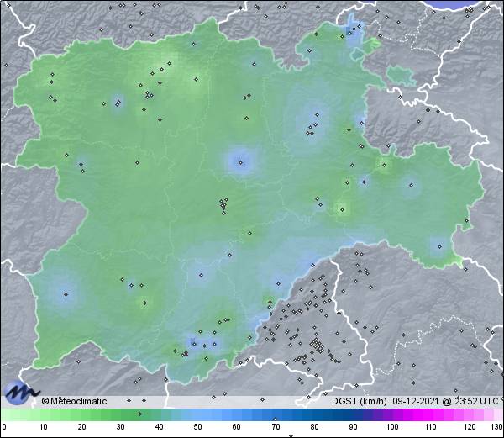The width and height of the screenshot is (504, 438).
Task: Select the scale label 130
Action: [x=496, y=427]
